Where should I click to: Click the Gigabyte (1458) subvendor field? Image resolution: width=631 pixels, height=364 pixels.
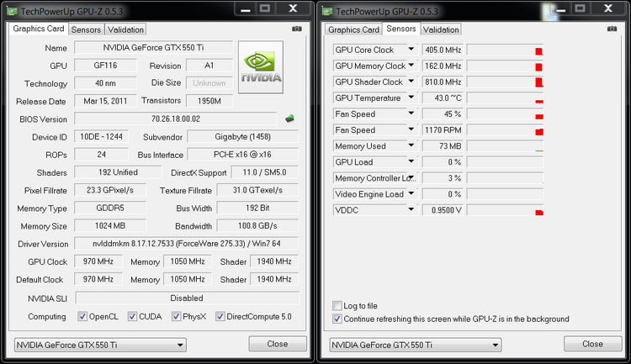(242, 137)
